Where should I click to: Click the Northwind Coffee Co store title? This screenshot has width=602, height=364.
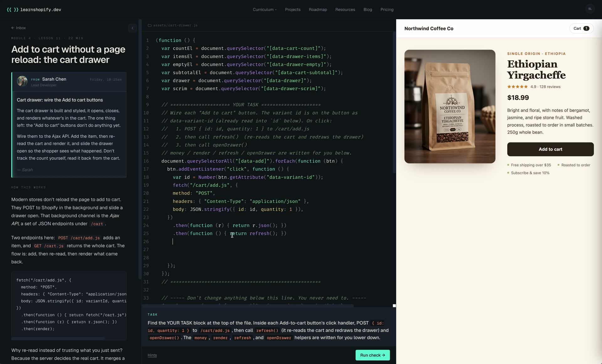click(x=429, y=29)
